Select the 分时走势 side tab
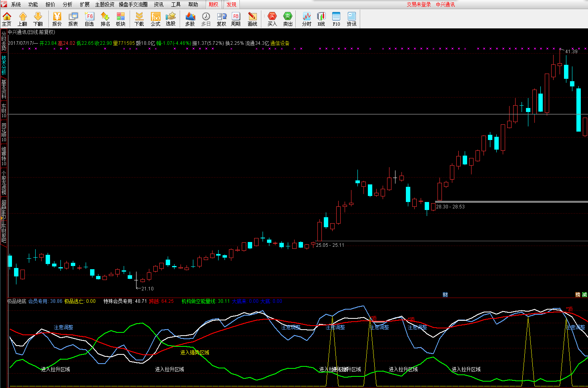This screenshot has width=588, height=388. tap(4, 41)
